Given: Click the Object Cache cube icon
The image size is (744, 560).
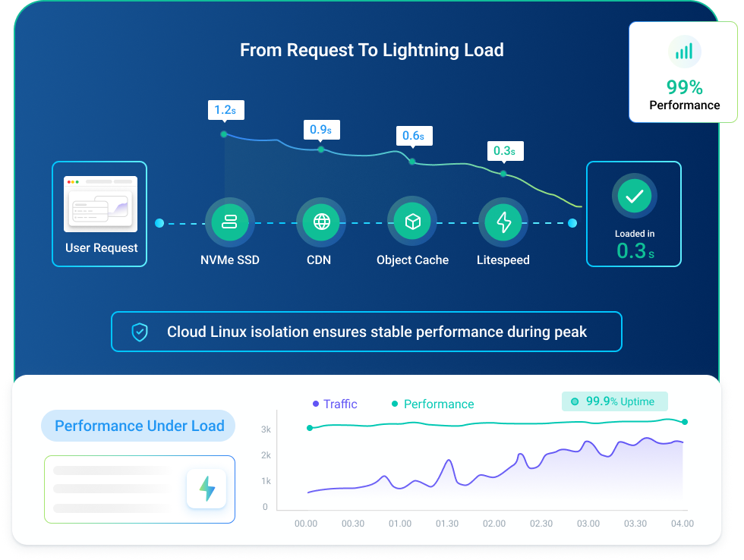Looking at the screenshot, I should pyautogui.click(x=412, y=222).
